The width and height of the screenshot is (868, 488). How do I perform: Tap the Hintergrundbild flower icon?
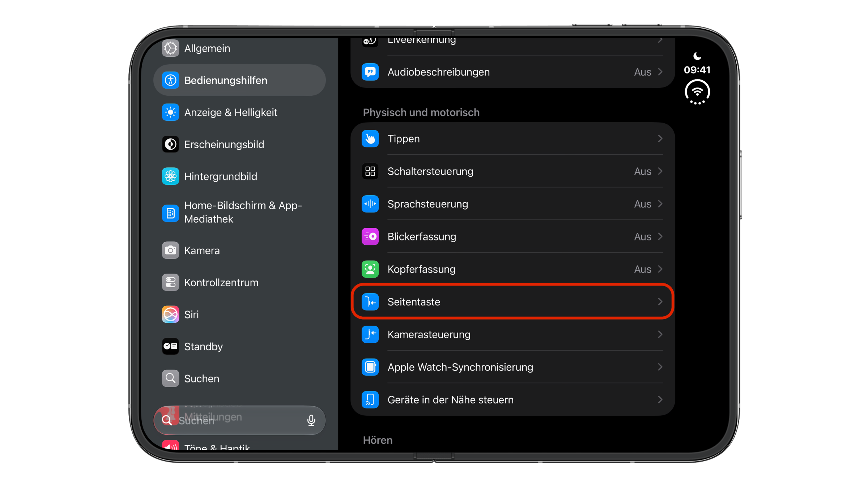pos(170,176)
